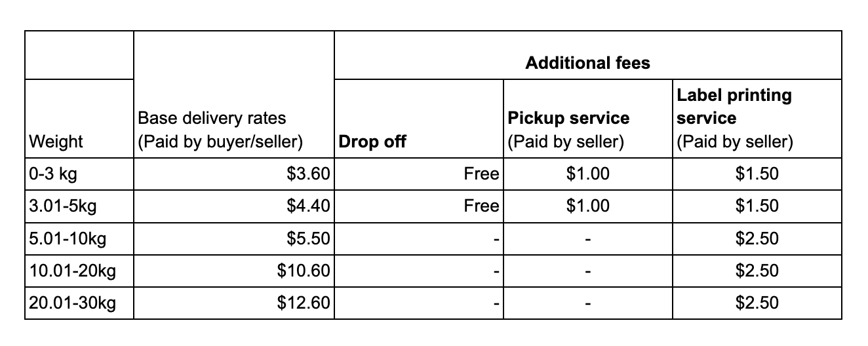Click the Additional fees header cell
The height and width of the screenshot is (346, 868).
point(587,55)
